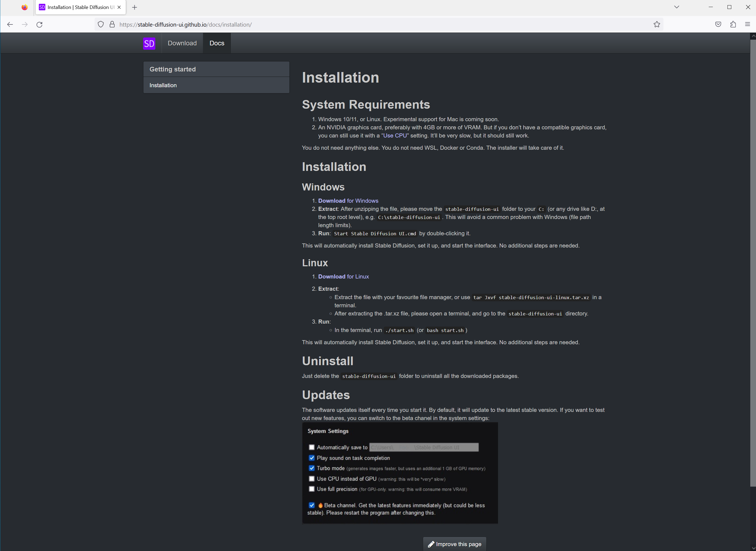The height and width of the screenshot is (551, 756).
Task: Close the Installation browser tab
Action: (x=119, y=7)
